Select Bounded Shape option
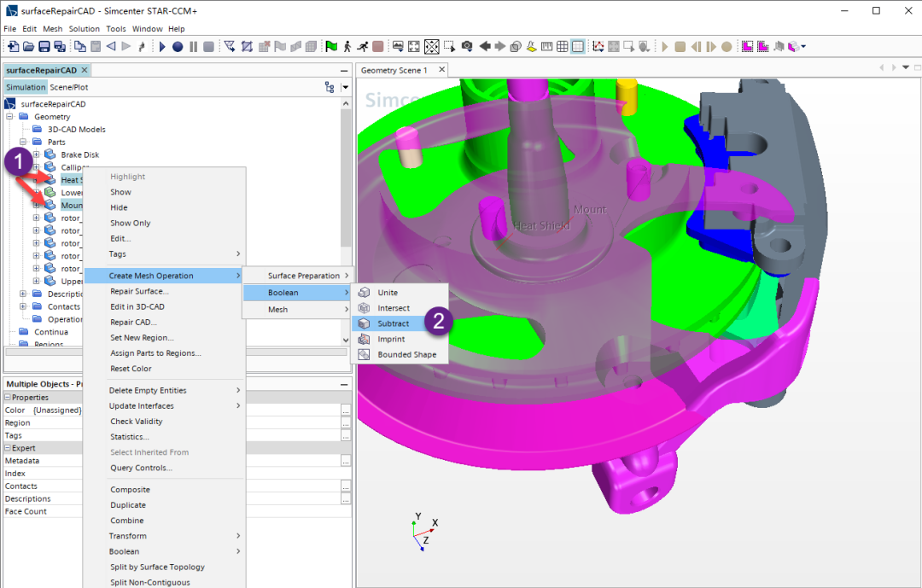The width and height of the screenshot is (922, 588). coord(400,354)
